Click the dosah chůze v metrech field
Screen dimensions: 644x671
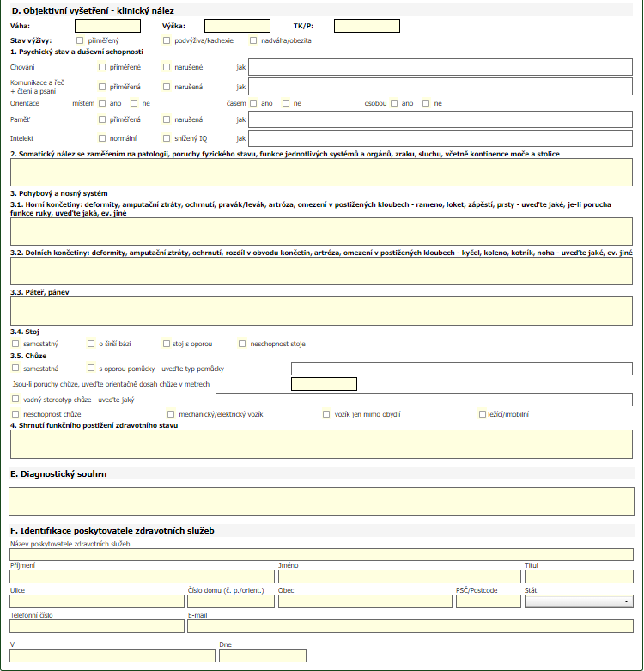pos(324,384)
